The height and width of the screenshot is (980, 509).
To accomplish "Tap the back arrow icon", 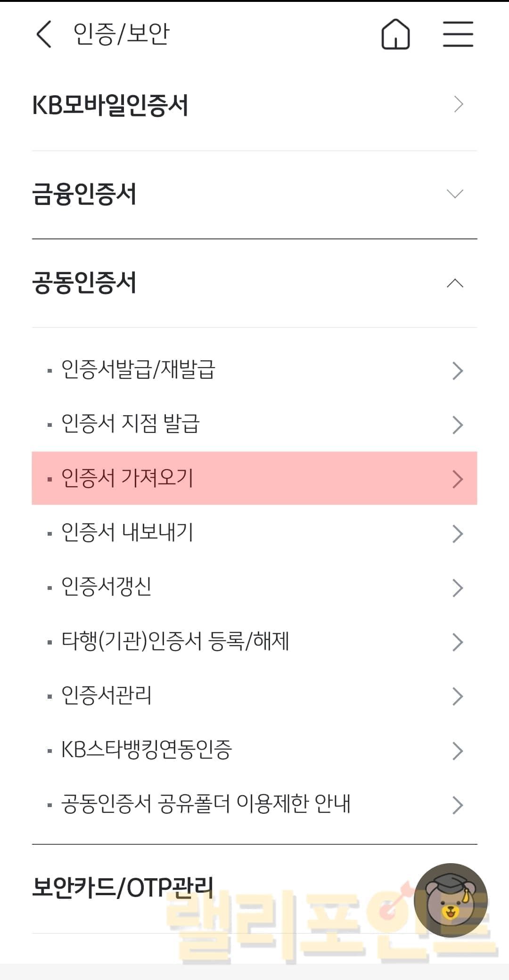I will (x=43, y=34).
